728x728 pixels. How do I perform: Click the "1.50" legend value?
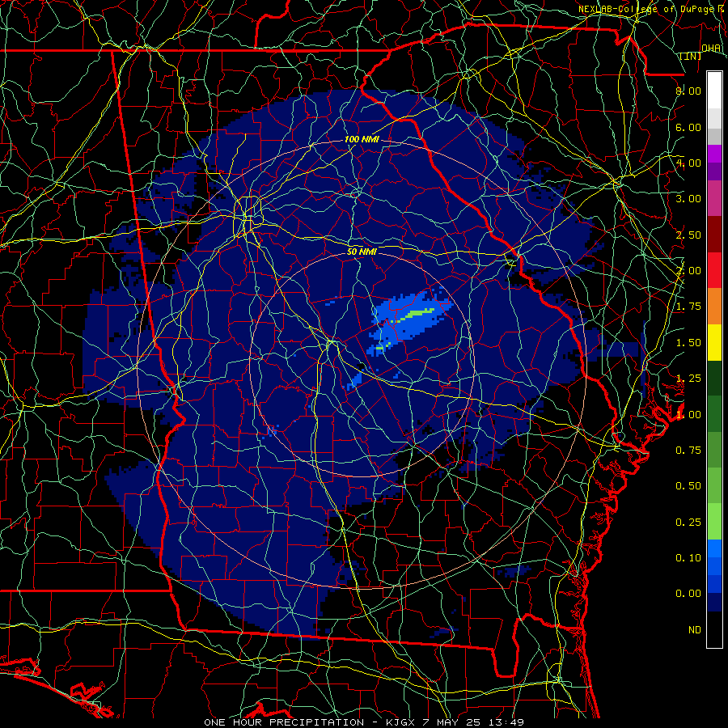coord(688,343)
